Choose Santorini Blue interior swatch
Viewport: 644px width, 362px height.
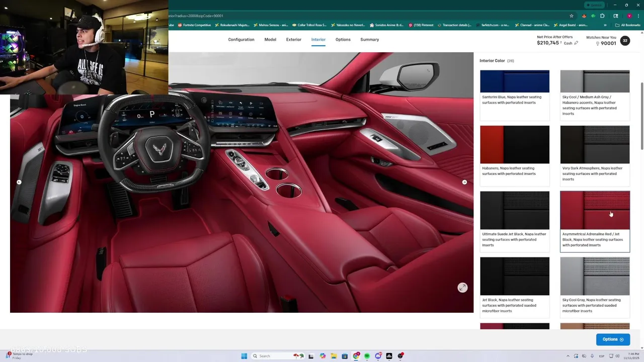pos(515,96)
